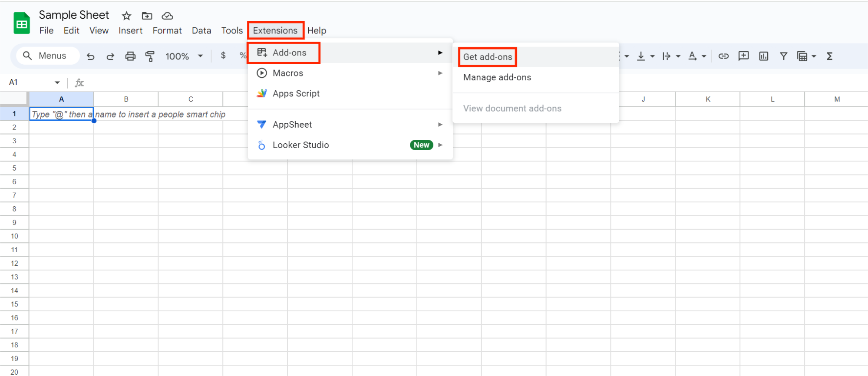This screenshot has height=376, width=868.
Task: Select Looker Studio menu entry
Action: coord(350,145)
